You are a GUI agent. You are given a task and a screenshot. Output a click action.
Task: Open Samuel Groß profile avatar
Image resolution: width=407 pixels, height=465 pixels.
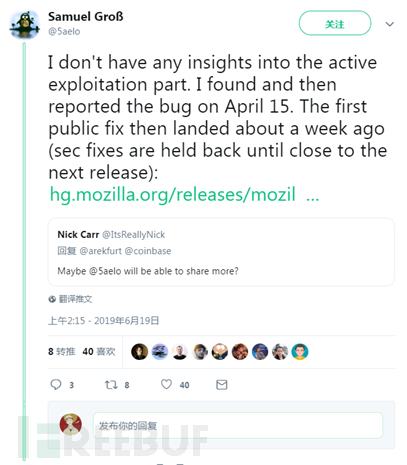tap(25, 25)
